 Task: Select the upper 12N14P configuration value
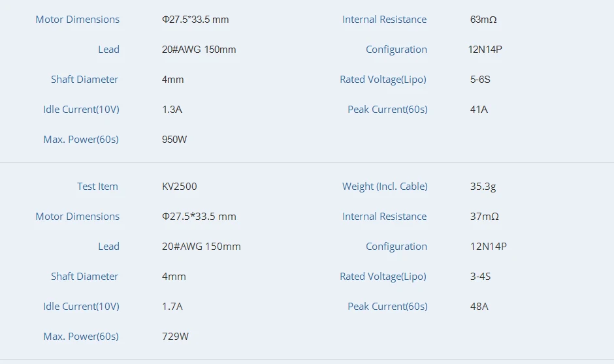tap(485, 50)
